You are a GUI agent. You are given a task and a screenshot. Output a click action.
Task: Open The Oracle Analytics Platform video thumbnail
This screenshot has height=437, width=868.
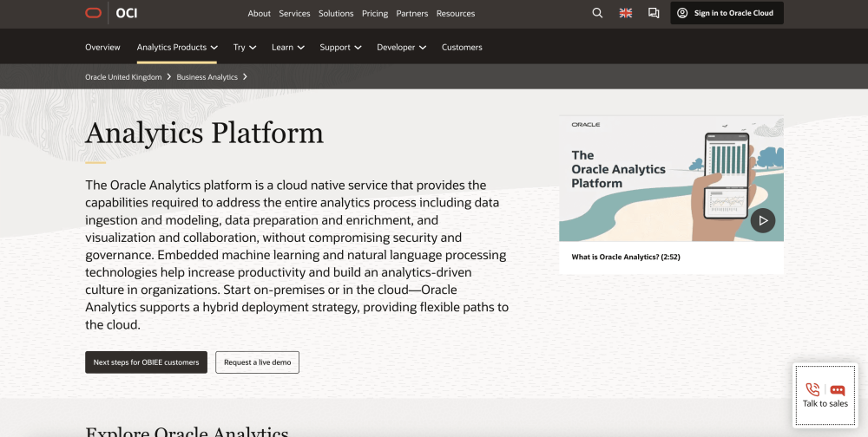point(671,178)
